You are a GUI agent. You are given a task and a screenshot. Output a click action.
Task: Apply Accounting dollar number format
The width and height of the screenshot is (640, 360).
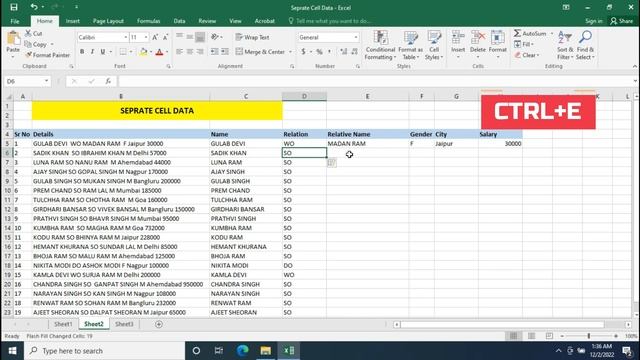coord(303,52)
